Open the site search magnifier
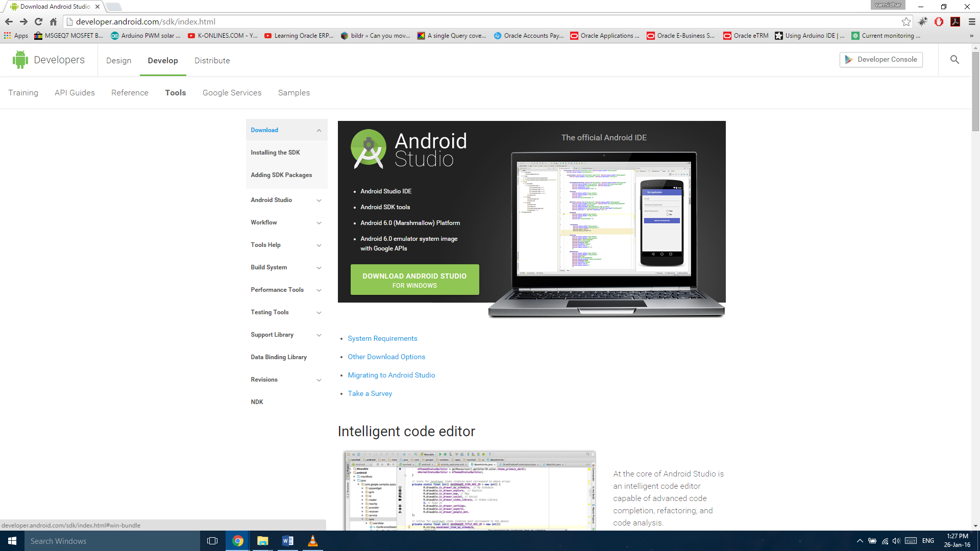 click(x=954, y=59)
